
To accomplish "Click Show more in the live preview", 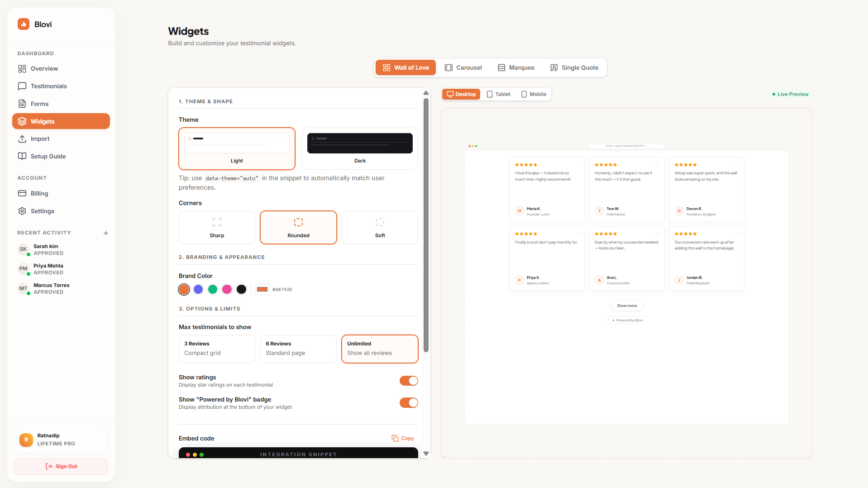I will coord(627,306).
